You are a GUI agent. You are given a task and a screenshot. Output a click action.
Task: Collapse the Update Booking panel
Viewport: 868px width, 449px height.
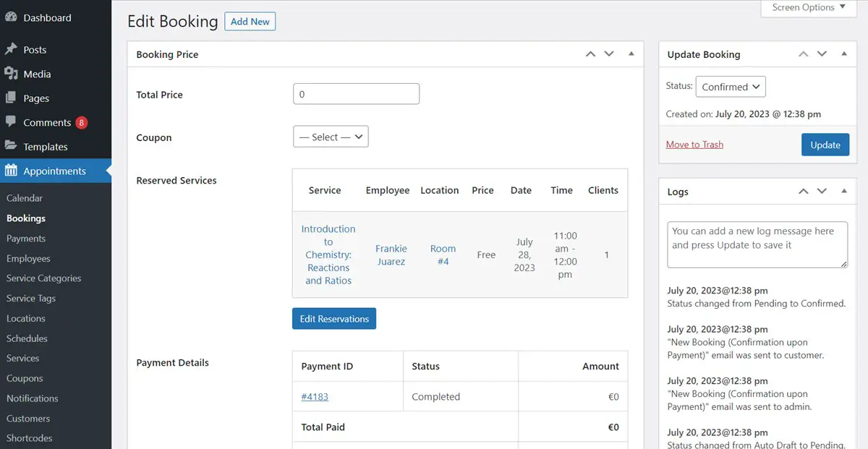(x=843, y=54)
